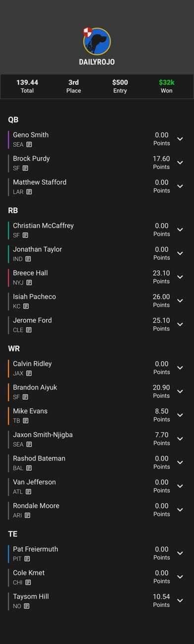Select the Jonathan Taylor player name

pyautogui.click(x=38, y=249)
